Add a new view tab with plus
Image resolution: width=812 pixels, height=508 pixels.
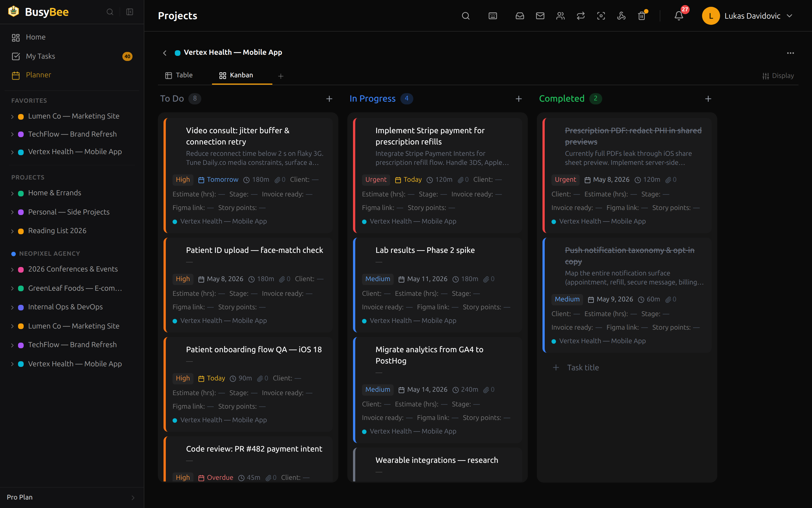[281, 76]
